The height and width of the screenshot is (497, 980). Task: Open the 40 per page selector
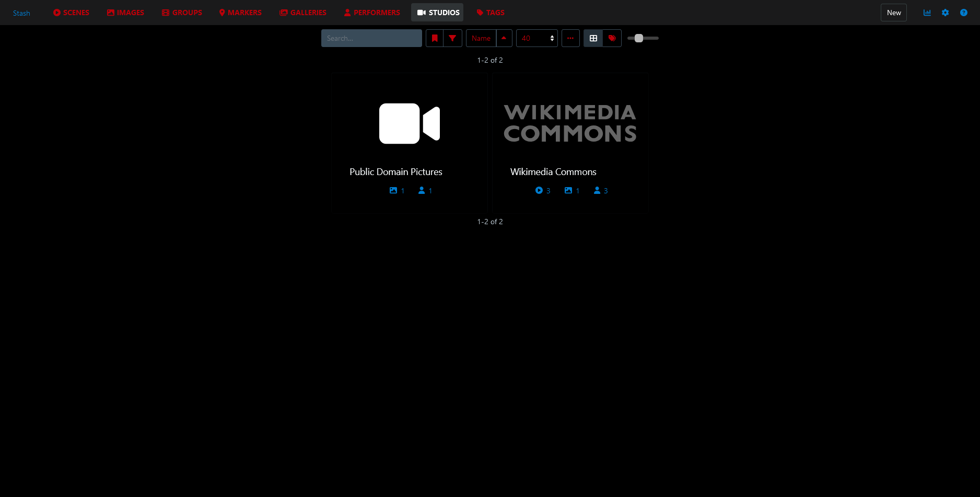537,38
